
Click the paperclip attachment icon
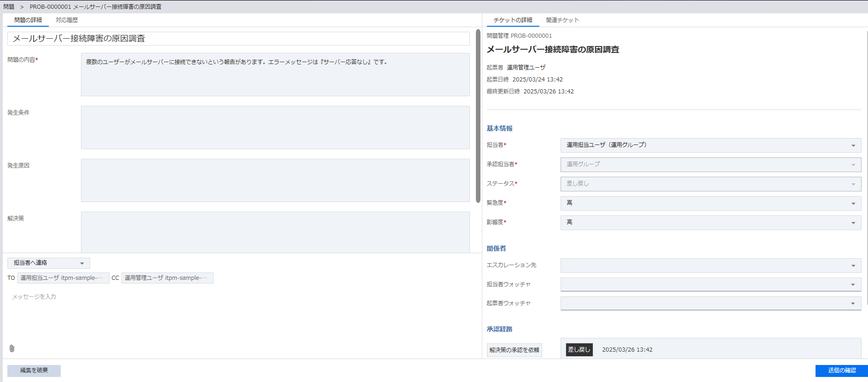coord(12,348)
